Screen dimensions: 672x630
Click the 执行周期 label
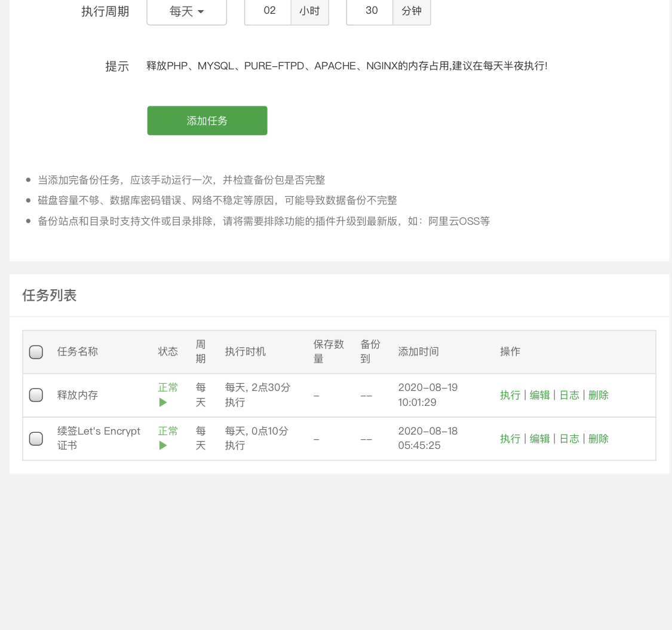[105, 11]
